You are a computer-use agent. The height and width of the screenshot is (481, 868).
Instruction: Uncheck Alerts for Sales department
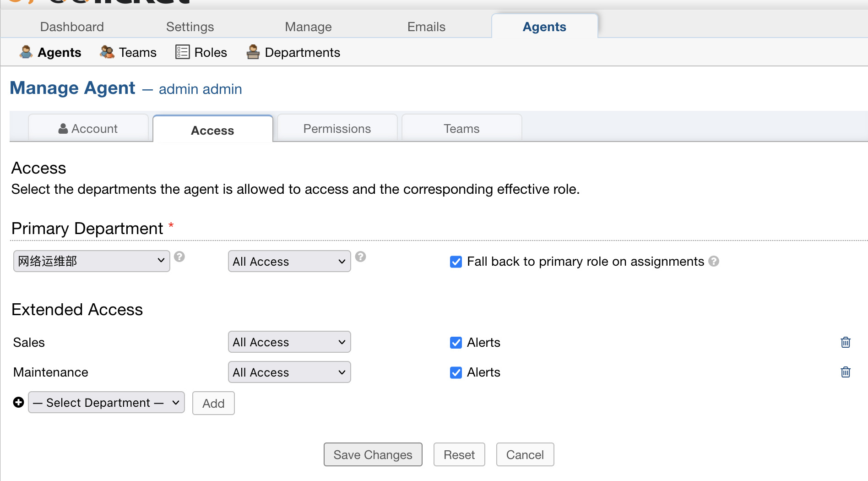(x=456, y=343)
